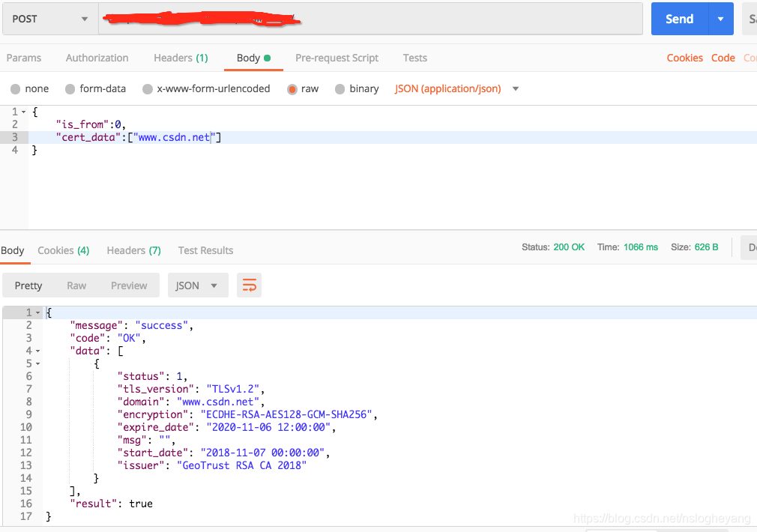Click the "encryption" ECDHE-RSA-AES128-GCM-SHA256 line
757x532 pixels.
click(247, 414)
